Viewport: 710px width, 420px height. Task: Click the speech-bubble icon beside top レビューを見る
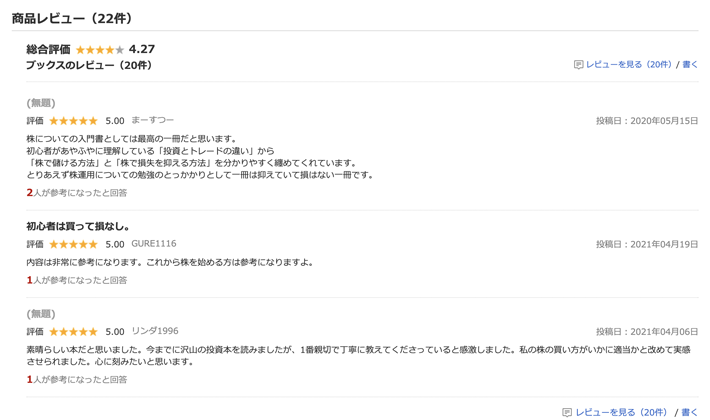(578, 65)
